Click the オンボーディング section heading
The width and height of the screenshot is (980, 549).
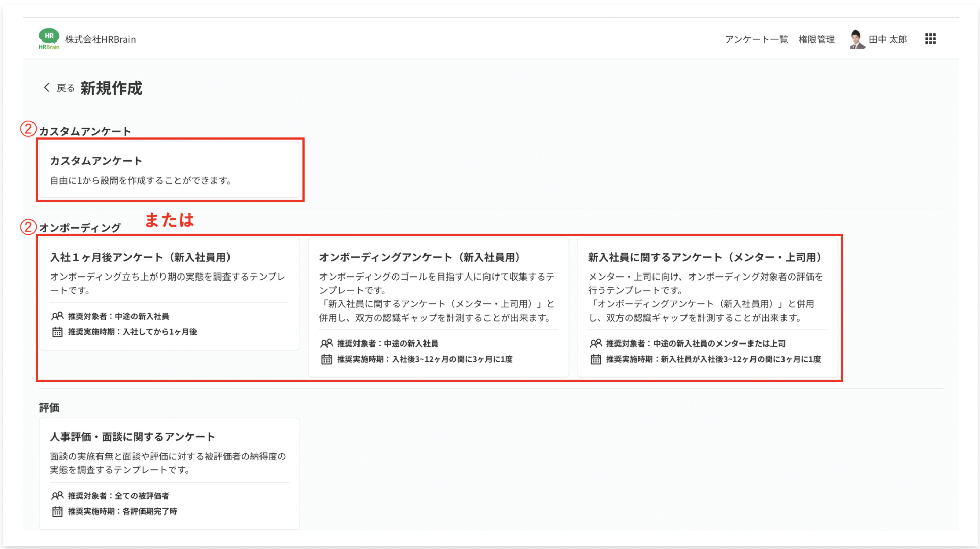coord(80,228)
